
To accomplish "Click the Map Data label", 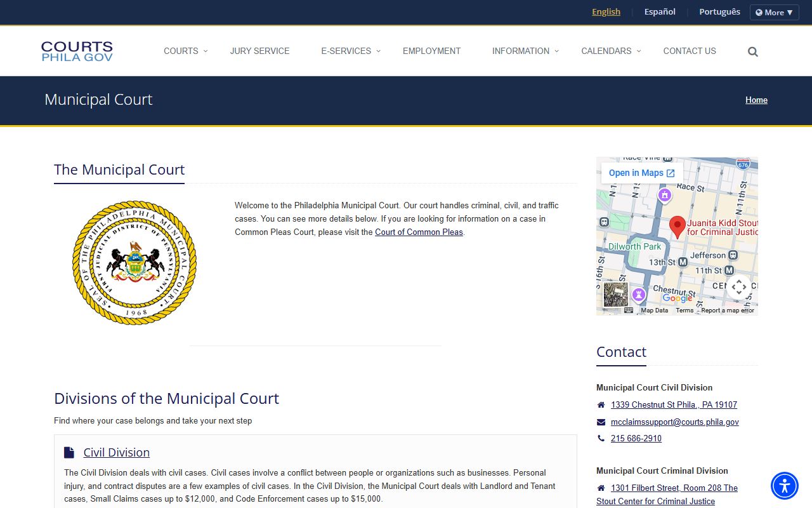I will pyautogui.click(x=654, y=311).
